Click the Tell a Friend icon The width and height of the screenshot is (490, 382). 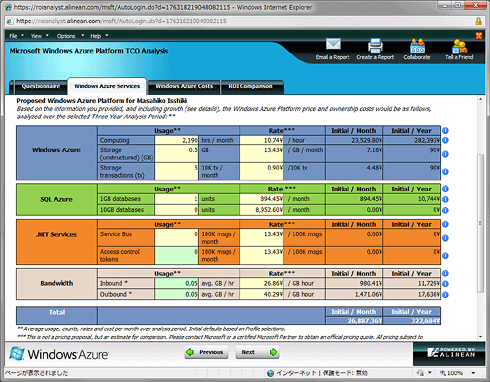tap(459, 46)
